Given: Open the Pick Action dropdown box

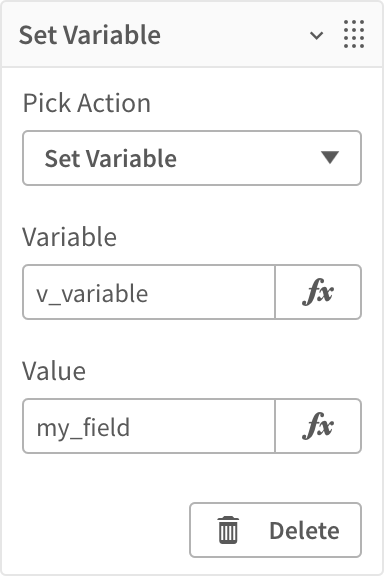Looking at the screenshot, I should point(192,158).
